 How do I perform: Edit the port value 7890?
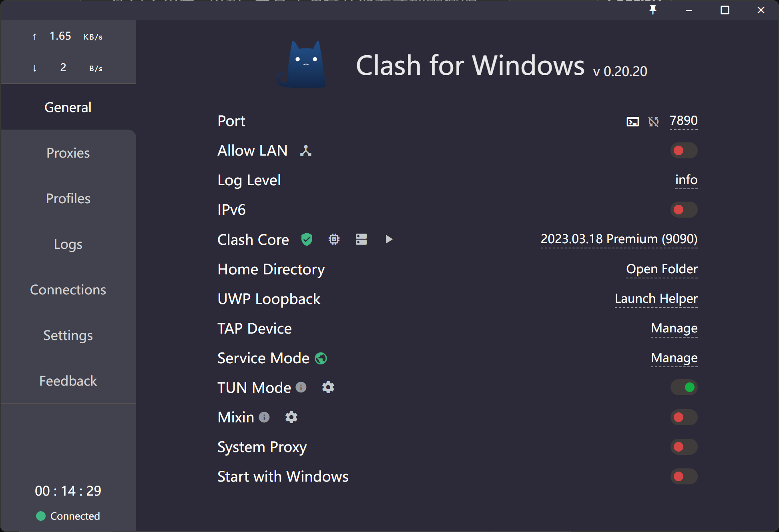coord(683,121)
